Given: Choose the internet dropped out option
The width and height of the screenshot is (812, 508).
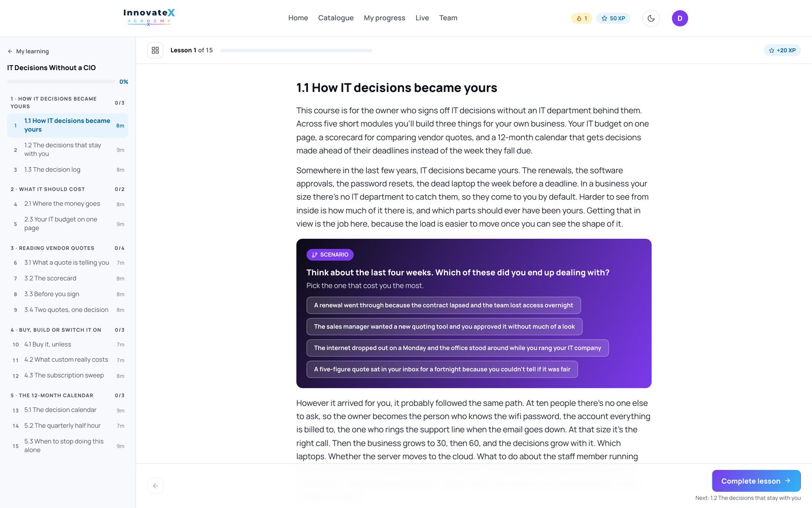Looking at the screenshot, I should [457, 348].
